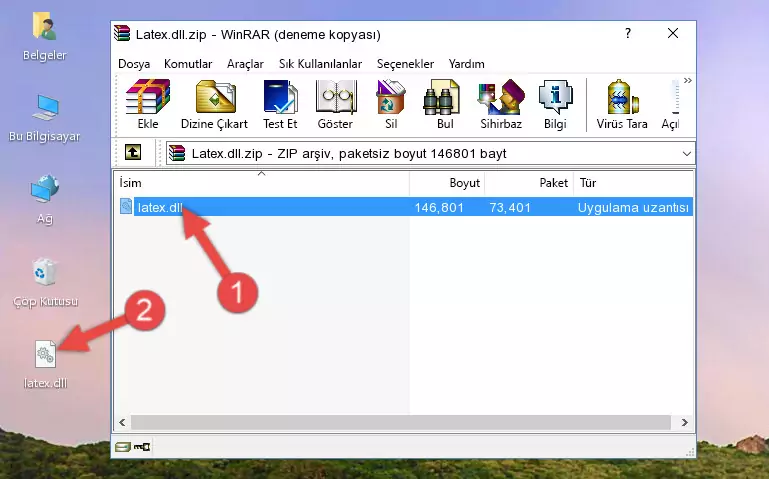Screen dimensions: 769x479
Task: Click the archive icon in address bar
Action: pyautogui.click(x=177, y=153)
